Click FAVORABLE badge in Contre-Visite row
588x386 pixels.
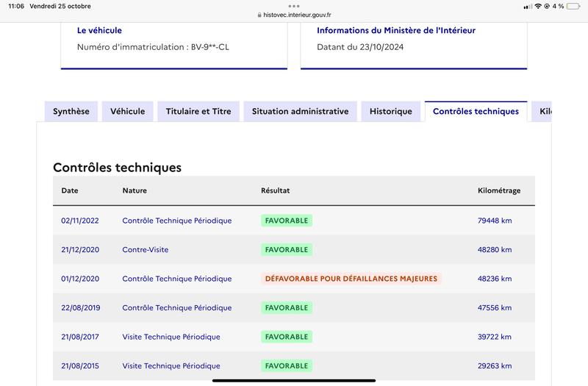pos(287,249)
